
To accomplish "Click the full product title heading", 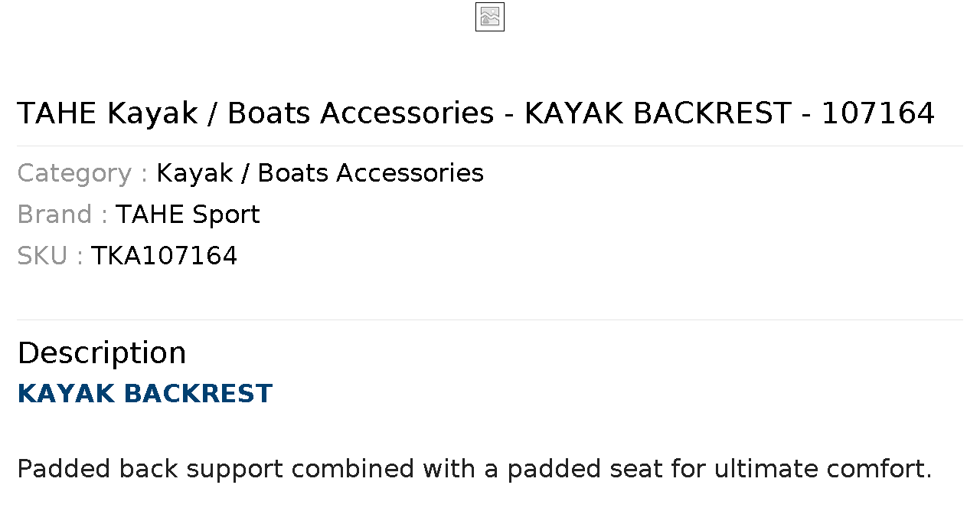I will (x=475, y=113).
